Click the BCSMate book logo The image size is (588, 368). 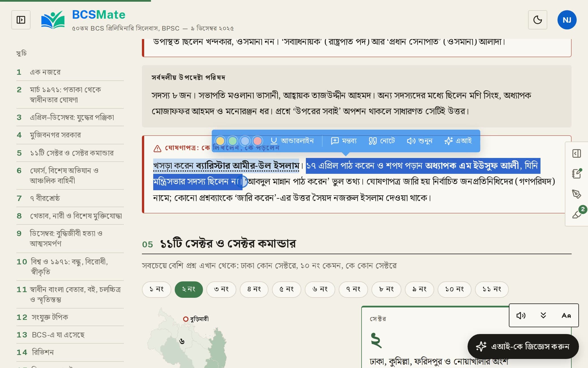(x=53, y=20)
